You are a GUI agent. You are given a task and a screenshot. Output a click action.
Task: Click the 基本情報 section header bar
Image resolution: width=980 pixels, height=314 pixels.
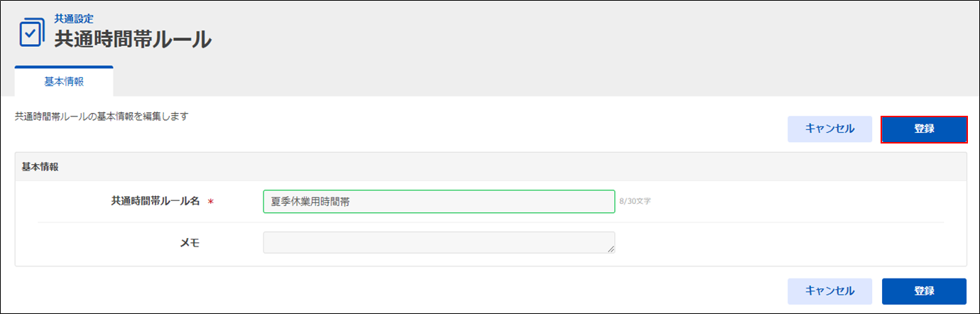(x=491, y=167)
